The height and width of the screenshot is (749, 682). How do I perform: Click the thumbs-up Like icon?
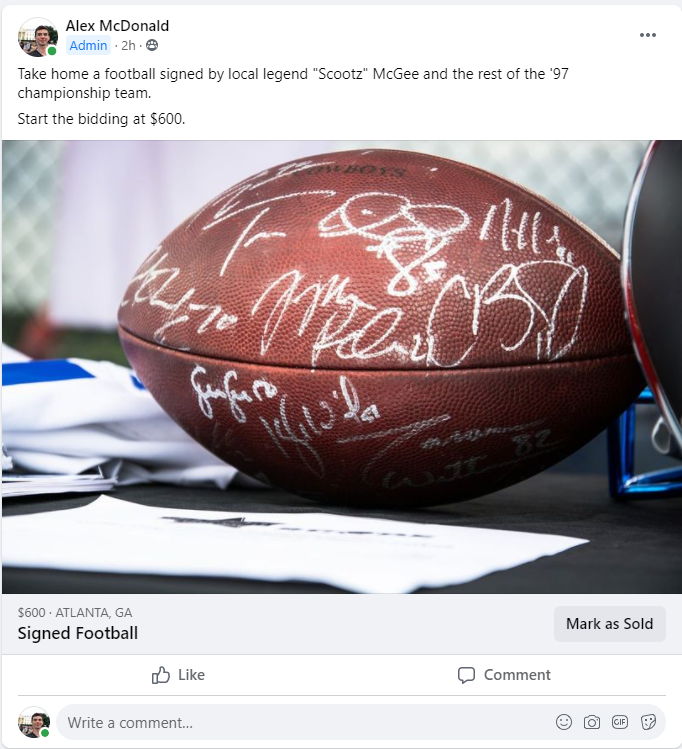tap(160, 675)
